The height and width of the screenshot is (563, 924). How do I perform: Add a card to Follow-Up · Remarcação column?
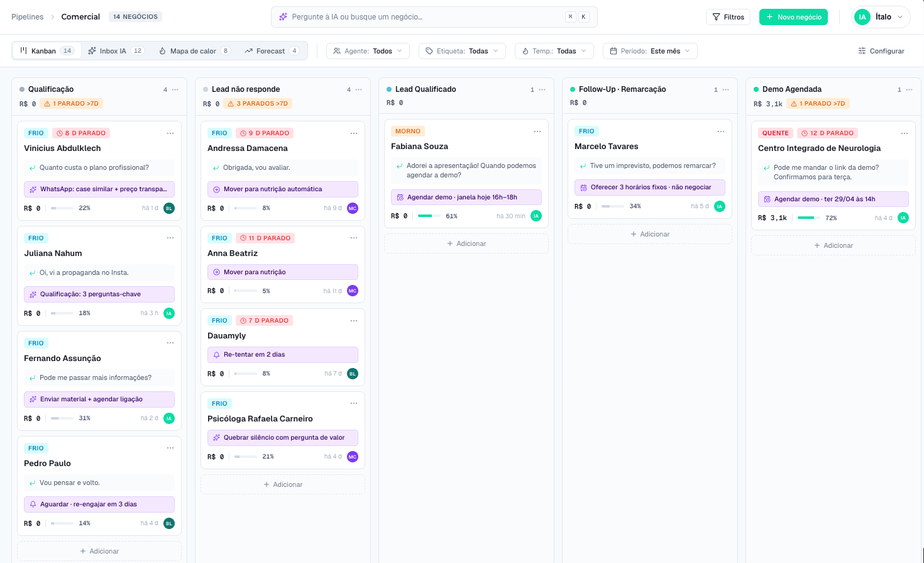[x=650, y=234]
